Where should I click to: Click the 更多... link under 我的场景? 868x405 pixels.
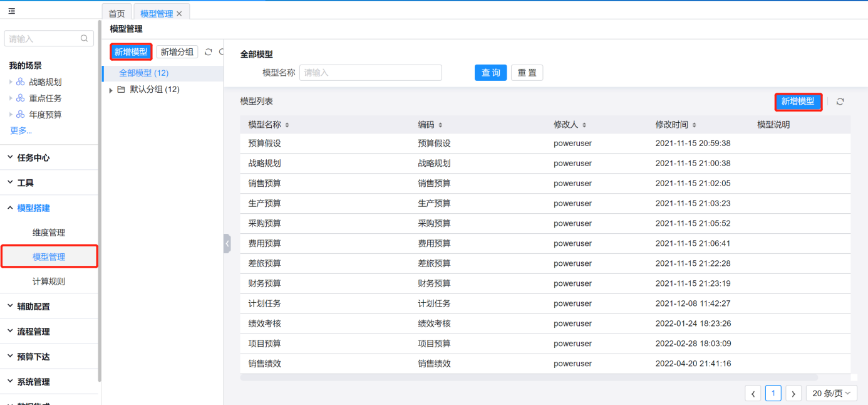[x=21, y=130]
